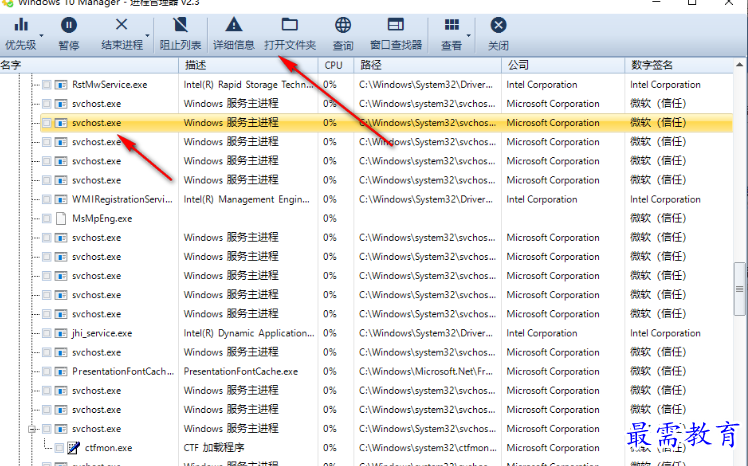Click the ctfmon.exe pen icon

tap(73, 448)
